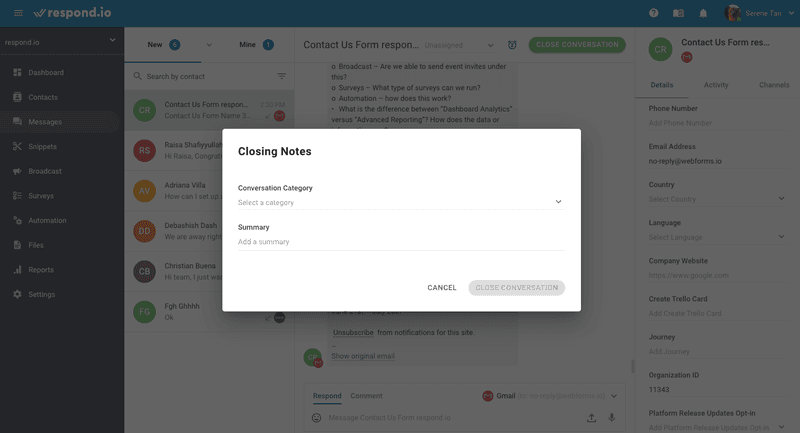Switch to the Respond tab
This screenshot has height=433, width=800.
[x=327, y=396]
